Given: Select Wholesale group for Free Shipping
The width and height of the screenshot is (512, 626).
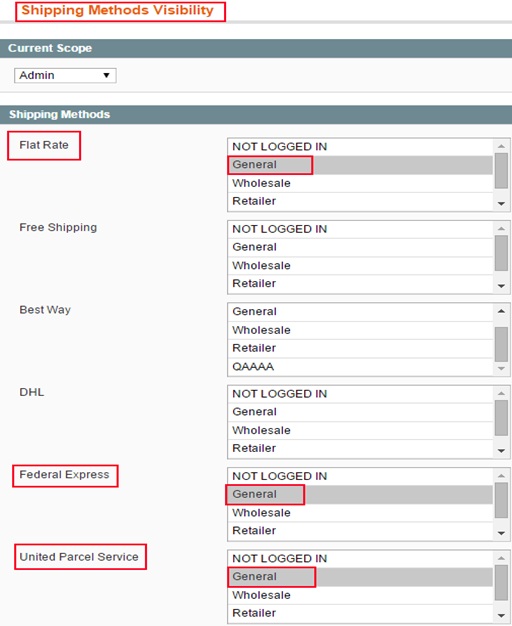Looking at the screenshot, I should 360,265.
